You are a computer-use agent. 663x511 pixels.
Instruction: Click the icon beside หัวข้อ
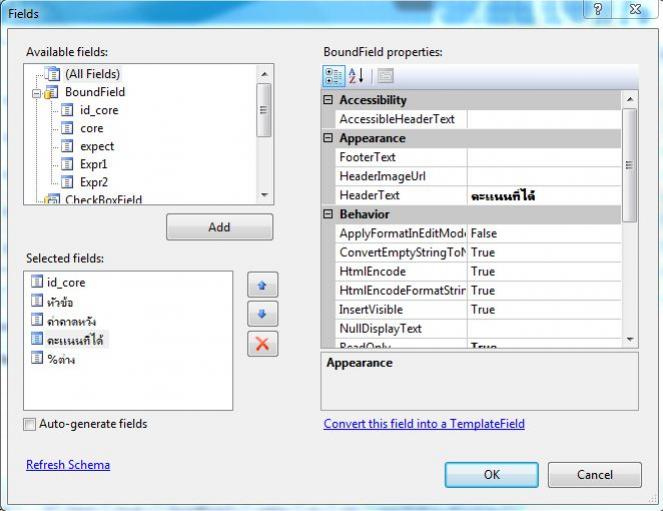(37, 301)
